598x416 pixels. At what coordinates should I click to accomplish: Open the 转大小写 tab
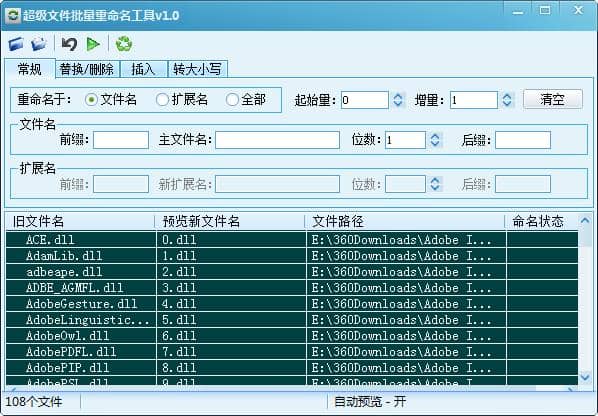198,69
